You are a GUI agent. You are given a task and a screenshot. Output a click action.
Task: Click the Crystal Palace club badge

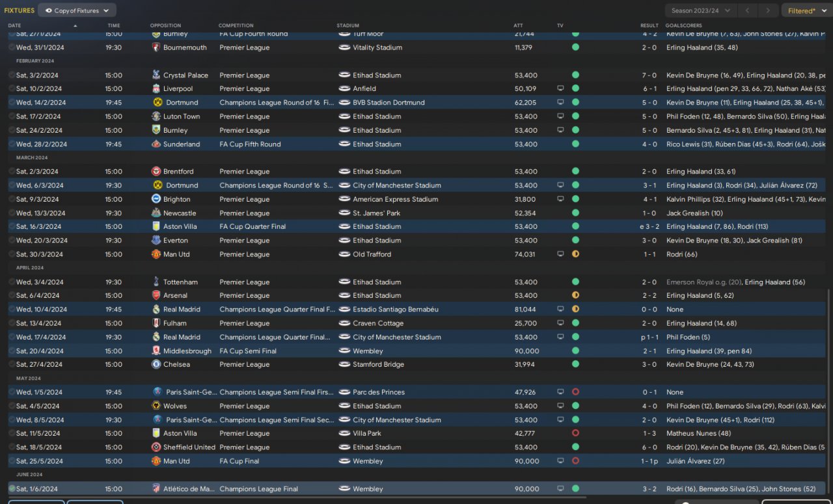point(156,75)
